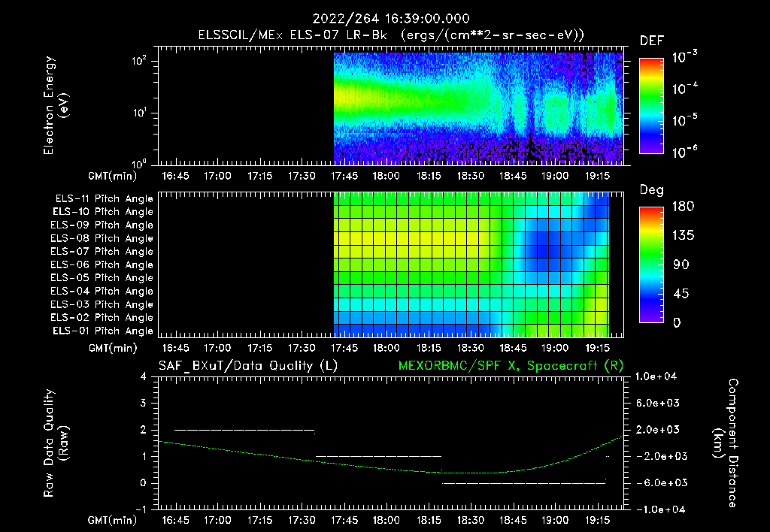The image size is (770, 532).
Task: Select the ELS-09 Pitch Angle row label
Action: (x=102, y=225)
